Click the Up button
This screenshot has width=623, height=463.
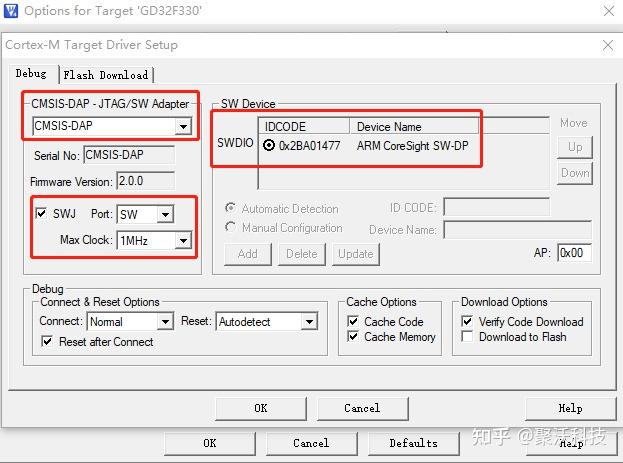tap(575, 147)
